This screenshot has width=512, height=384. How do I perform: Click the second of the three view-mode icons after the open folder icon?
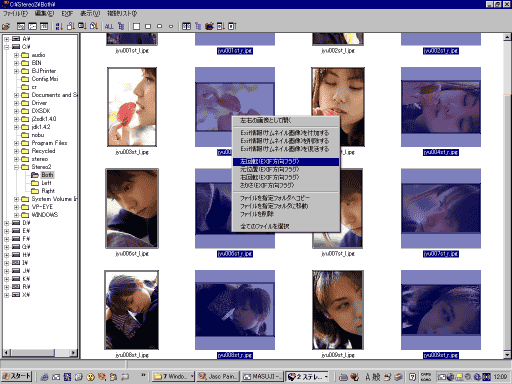point(32,26)
